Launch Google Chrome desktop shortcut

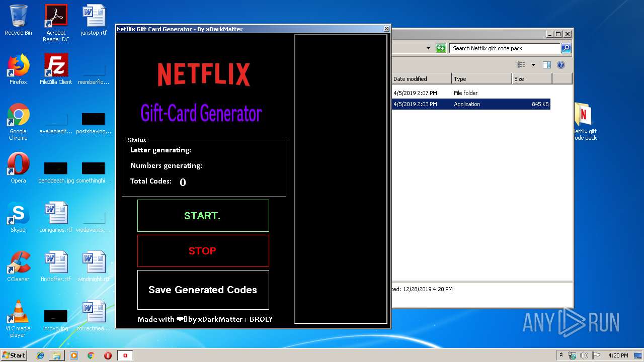tap(18, 122)
